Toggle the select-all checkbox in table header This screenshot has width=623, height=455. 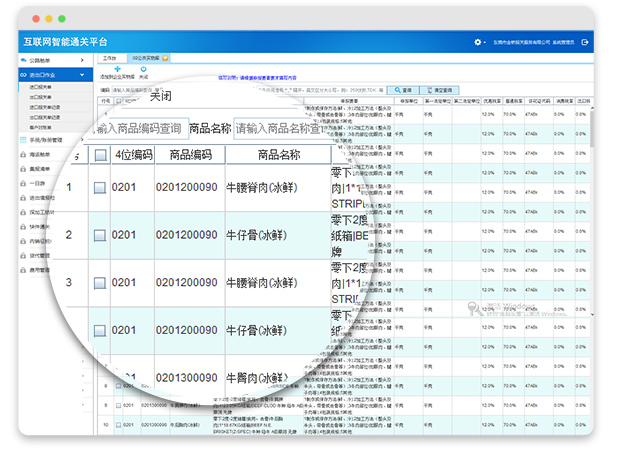pos(100,155)
